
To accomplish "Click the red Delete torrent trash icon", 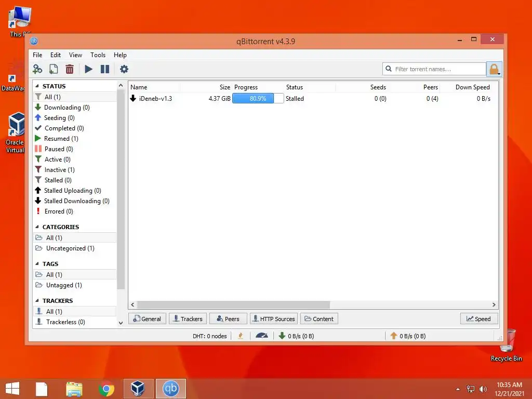I will pos(70,69).
